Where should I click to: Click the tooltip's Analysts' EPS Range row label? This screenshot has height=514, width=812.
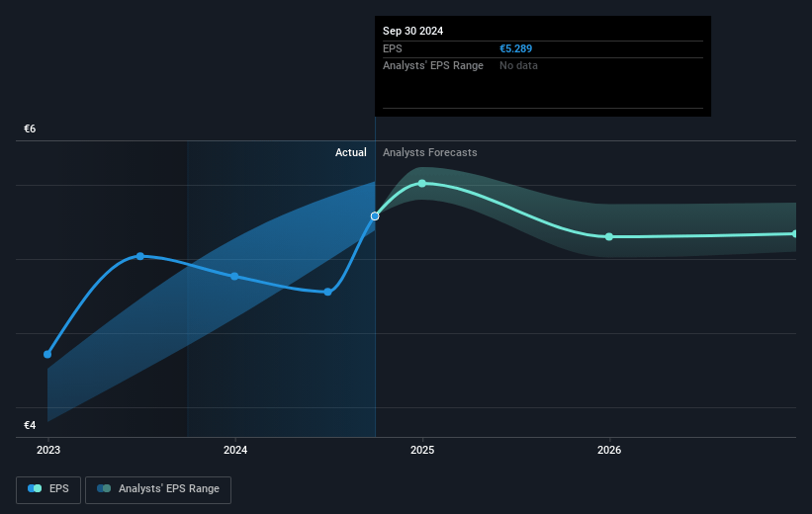click(433, 66)
